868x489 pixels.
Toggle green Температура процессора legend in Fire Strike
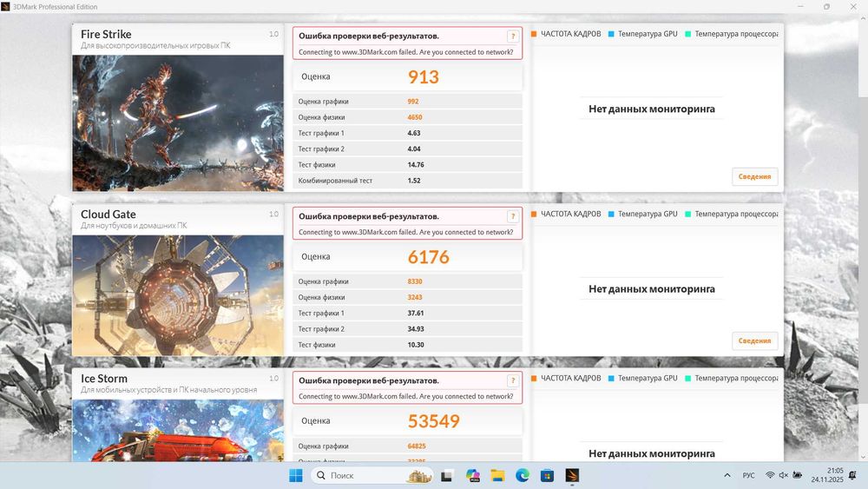tap(731, 34)
